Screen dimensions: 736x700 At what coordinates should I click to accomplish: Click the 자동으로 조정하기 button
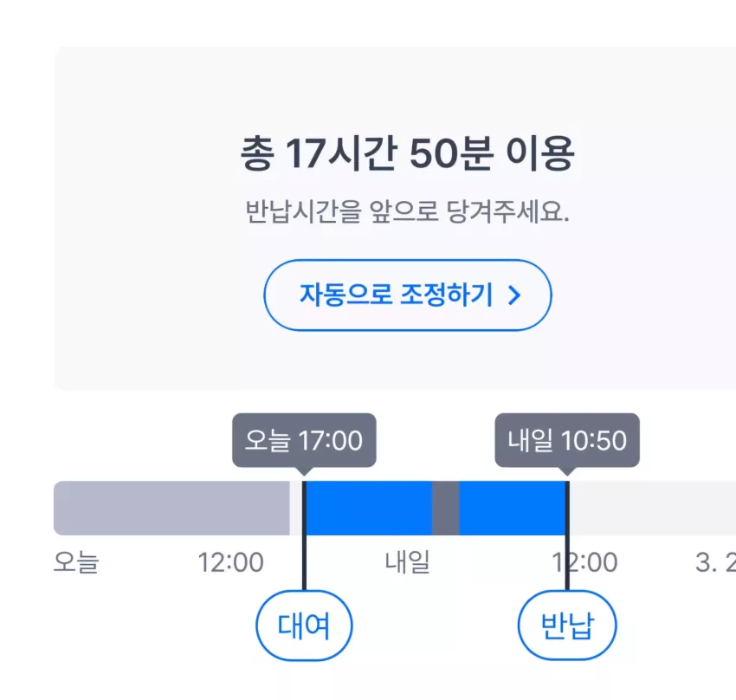click(x=408, y=295)
